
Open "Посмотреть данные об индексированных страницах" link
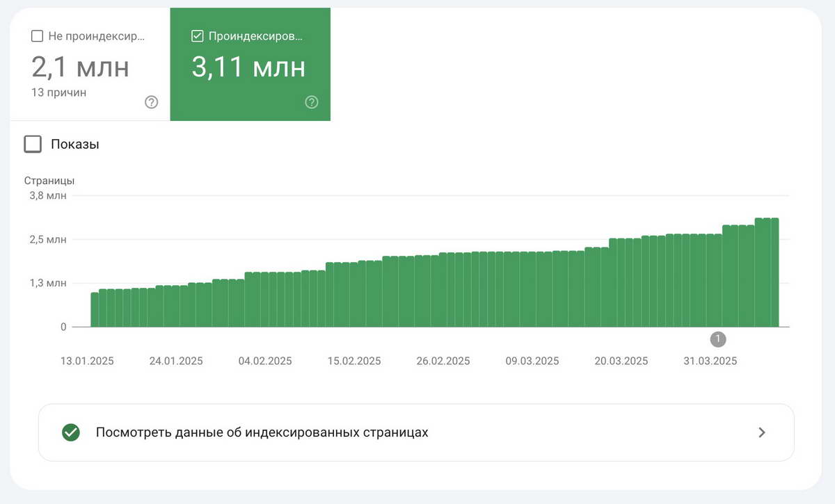coord(262,432)
